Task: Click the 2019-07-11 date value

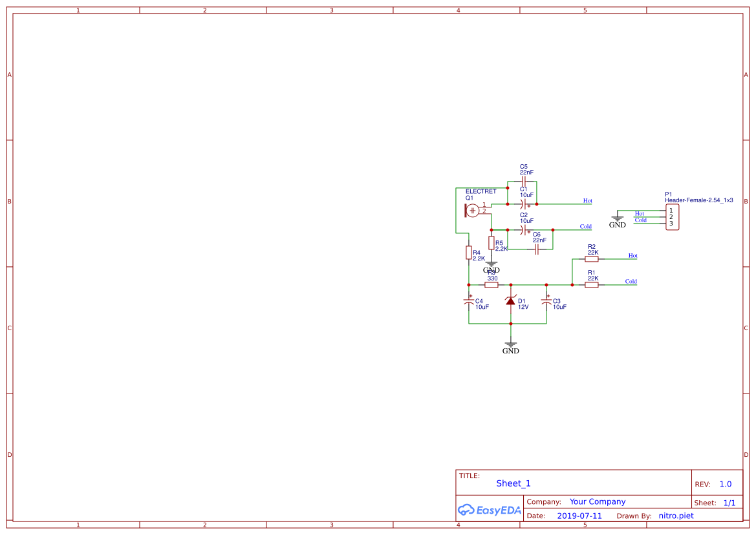Action: [579, 516]
